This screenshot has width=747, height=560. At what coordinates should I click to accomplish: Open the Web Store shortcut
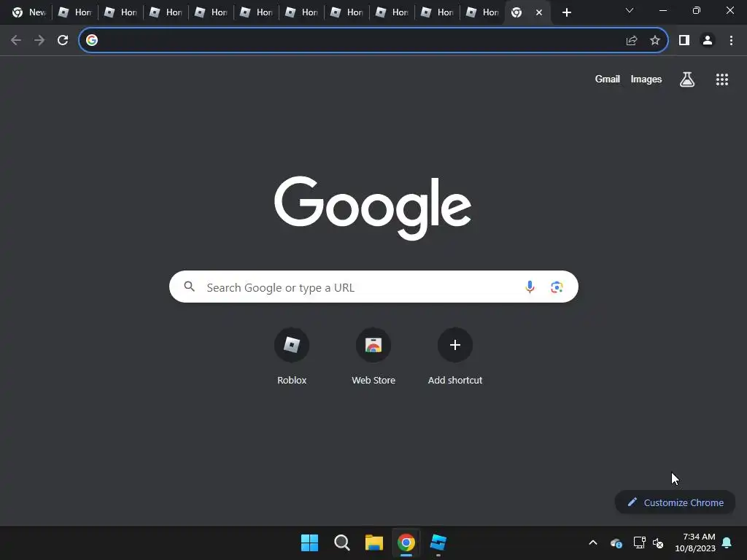[x=373, y=356]
